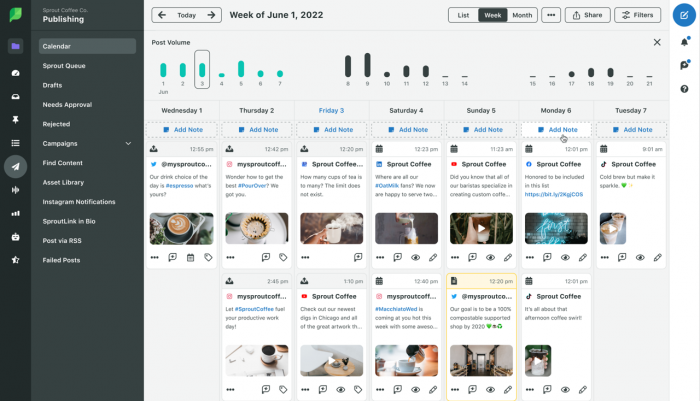Add Note for Monday 6
The height and width of the screenshot is (401, 700).
coord(556,129)
